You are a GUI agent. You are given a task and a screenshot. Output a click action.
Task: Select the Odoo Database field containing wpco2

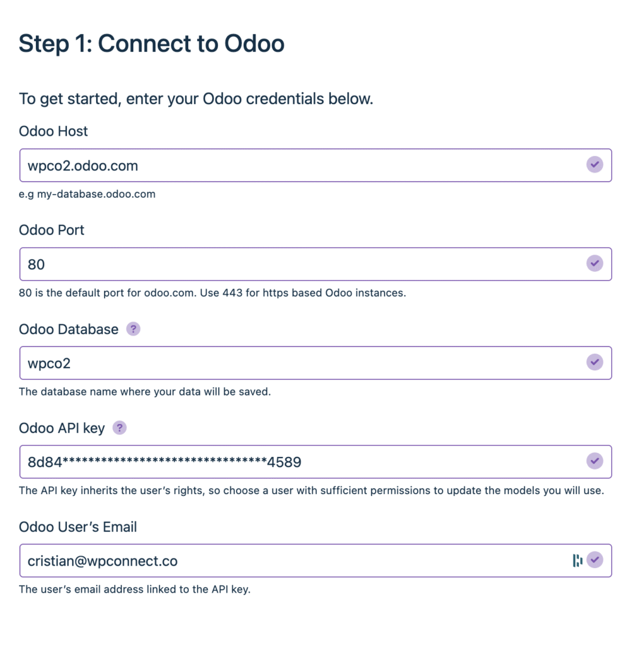(x=303, y=363)
